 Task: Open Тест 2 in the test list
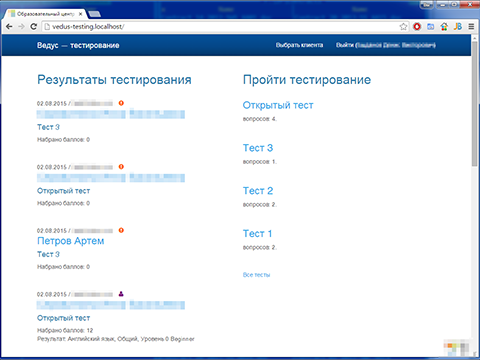tap(258, 191)
